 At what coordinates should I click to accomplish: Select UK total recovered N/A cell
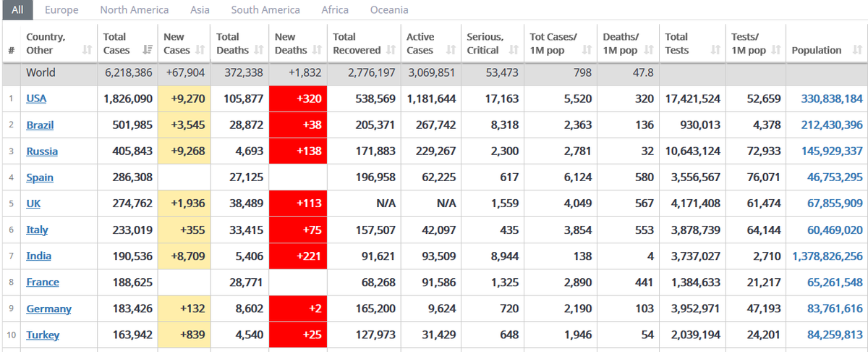click(364, 204)
